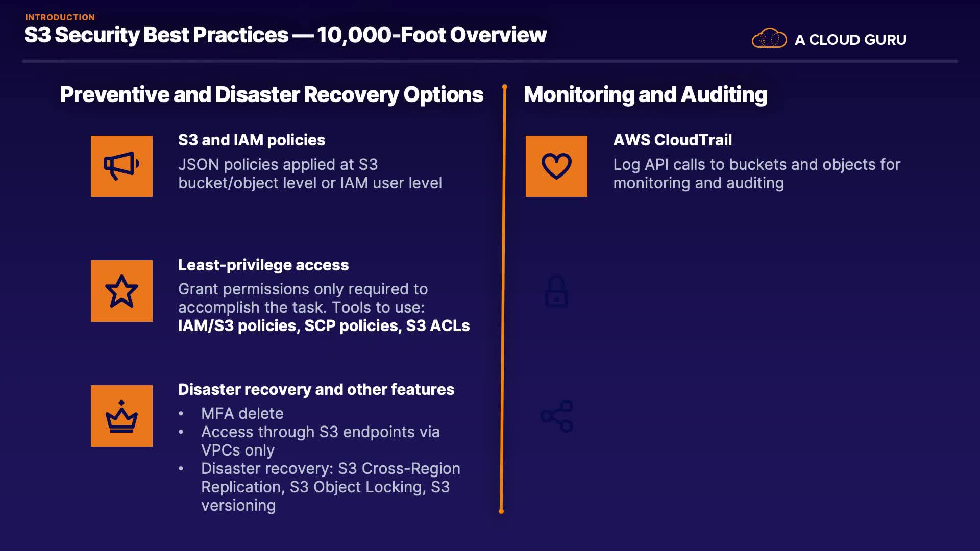
Task: Click the Preventive and Disaster Recovery Options heading
Action: tap(272, 95)
